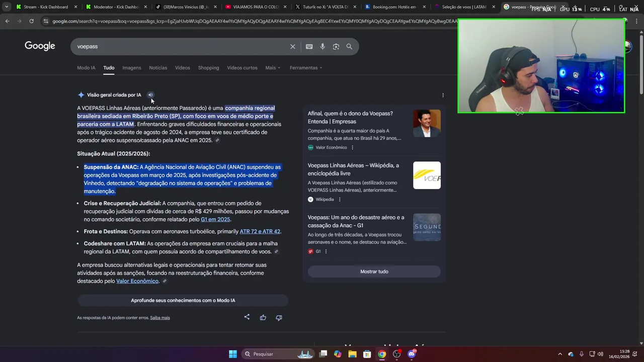Click the Google logo
The image size is (644, 362).
pos(40,46)
